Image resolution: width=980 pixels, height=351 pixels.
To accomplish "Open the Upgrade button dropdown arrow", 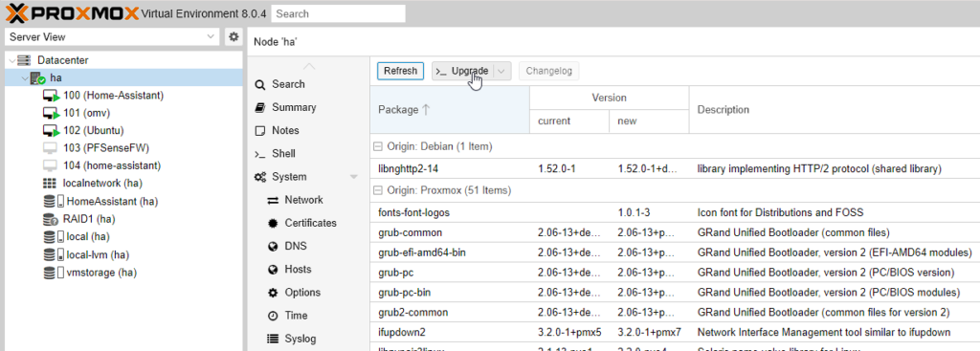I will point(501,71).
